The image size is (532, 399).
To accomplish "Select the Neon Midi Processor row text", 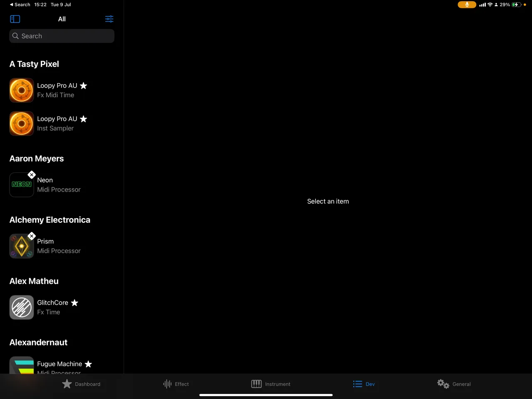I will pyautogui.click(x=59, y=185).
